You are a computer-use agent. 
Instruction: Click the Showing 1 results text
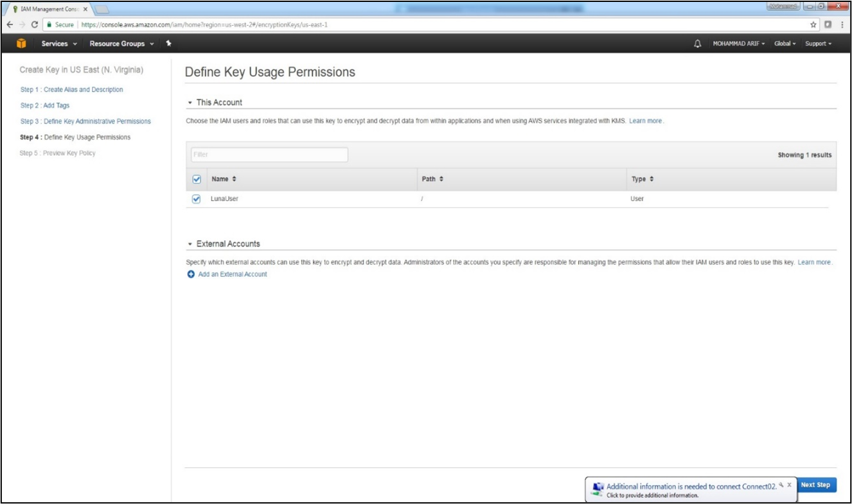click(x=804, y=155)
